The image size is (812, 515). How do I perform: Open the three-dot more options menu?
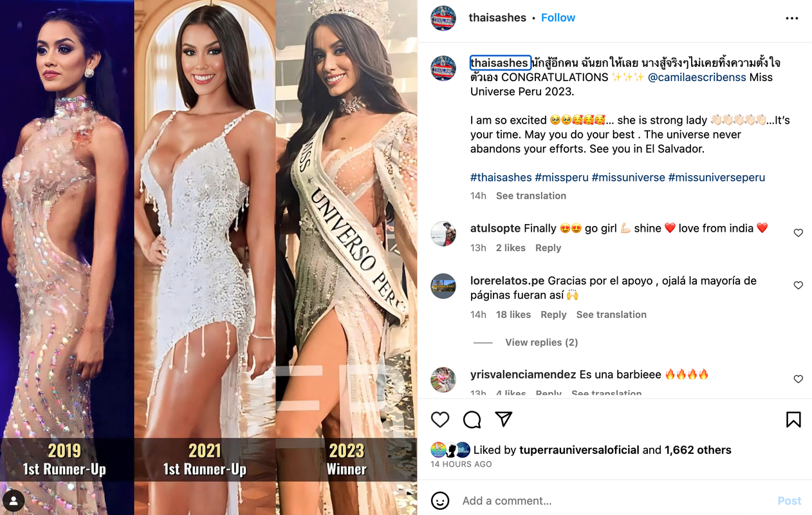[792, 19]
